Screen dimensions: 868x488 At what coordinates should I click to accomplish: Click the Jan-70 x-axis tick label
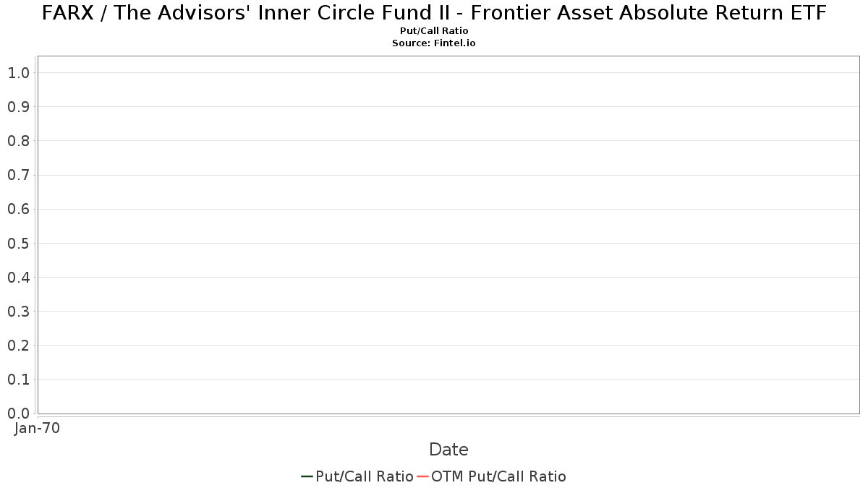tap(37, 428)
